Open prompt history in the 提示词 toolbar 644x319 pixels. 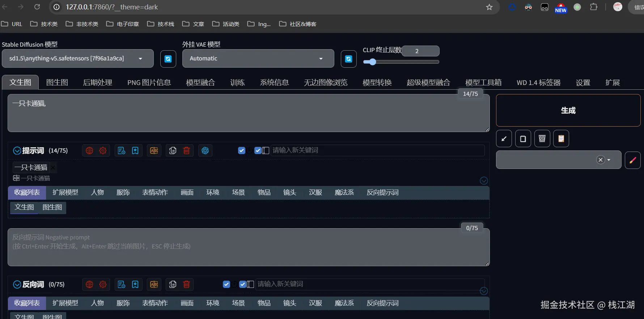122,150
